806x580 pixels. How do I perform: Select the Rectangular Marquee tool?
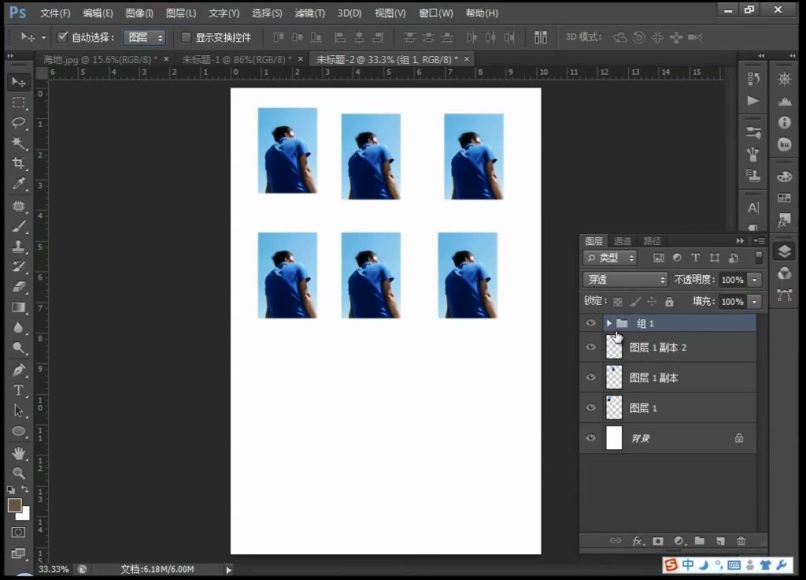click(x=19, y=103)
